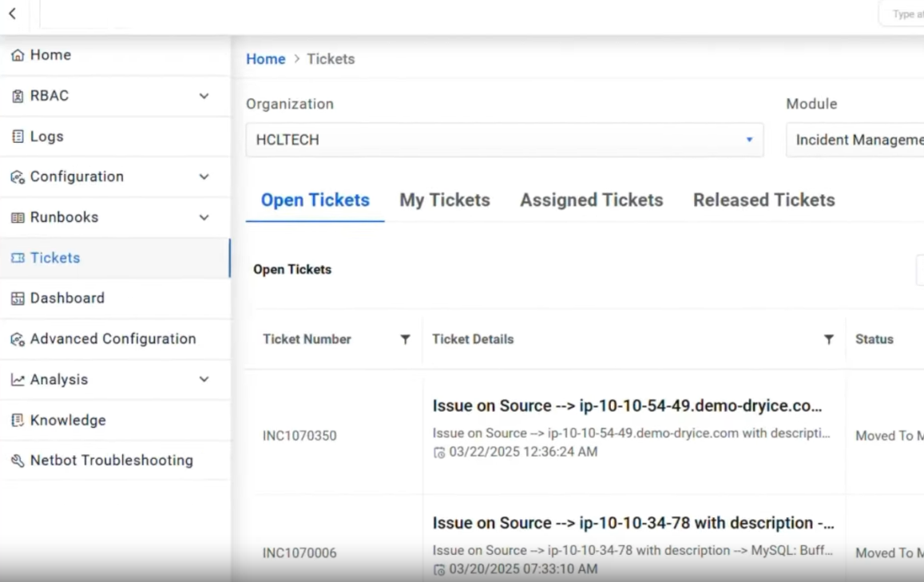Click the Home breadcrumb link
Screen dimensions: 924x582
(266, 59)
